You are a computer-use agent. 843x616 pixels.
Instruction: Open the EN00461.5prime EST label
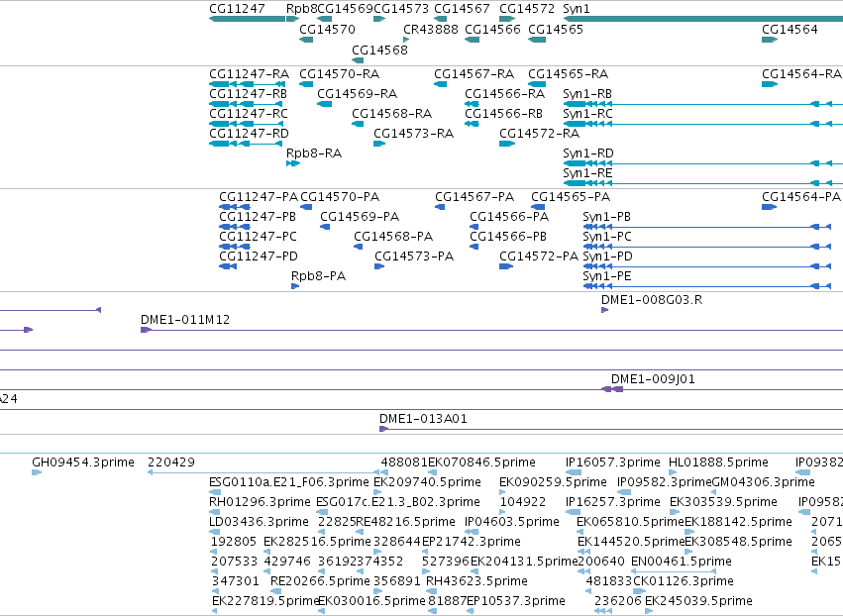pyautogui.click(x=682, y=562)
